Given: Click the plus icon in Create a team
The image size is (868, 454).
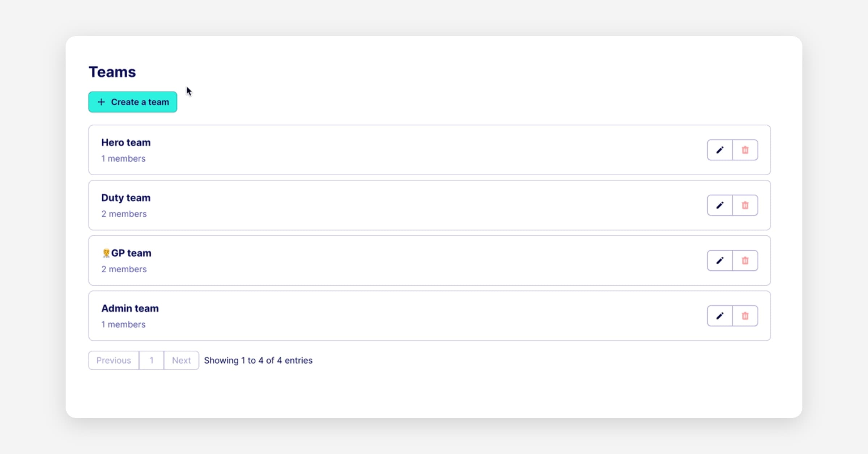Looking at the screenshot, I should coord(101,102).
